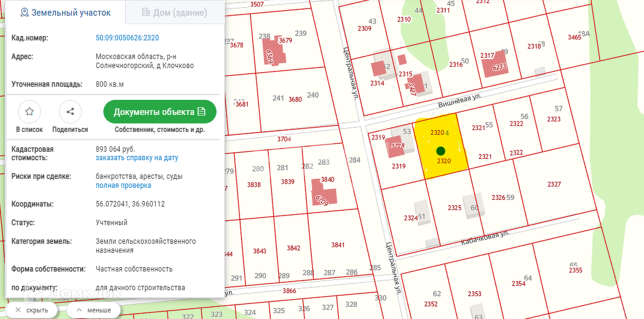The height and width of the screenshot is (319, 644).
Task: Click the green marker on plot 2320
Action: 441,150
